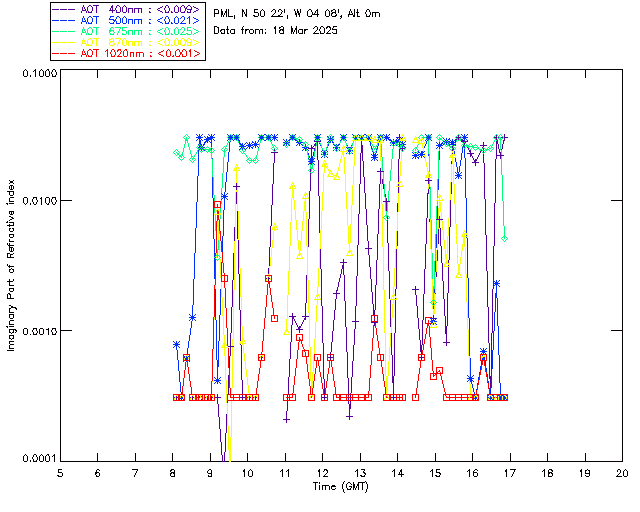This screenshot has width=640, height=512.
Task: Select red dashed line sample in legend
Action: 64,53
